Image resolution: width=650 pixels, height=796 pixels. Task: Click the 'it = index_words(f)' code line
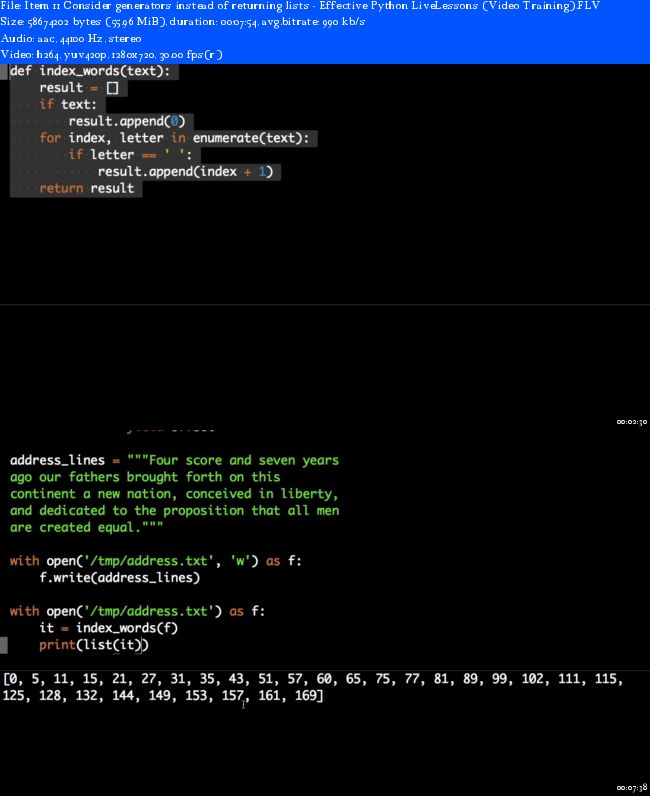pos(109,628)
